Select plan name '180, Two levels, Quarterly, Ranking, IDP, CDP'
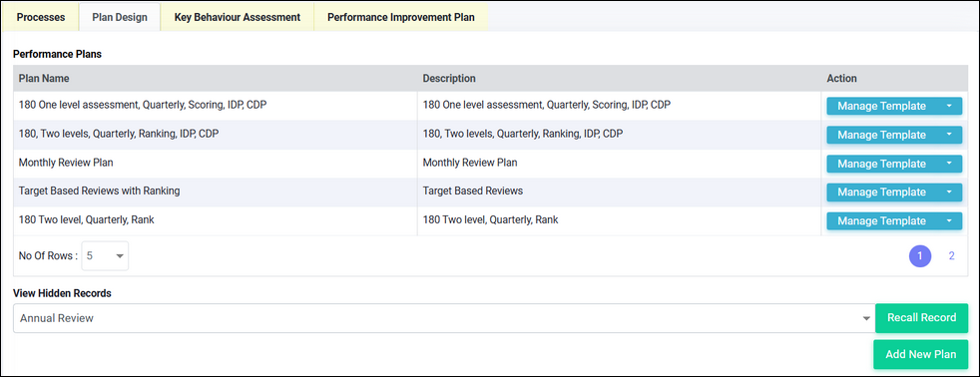The height and width of the screenshot is (377, 980). click(119, 135)
